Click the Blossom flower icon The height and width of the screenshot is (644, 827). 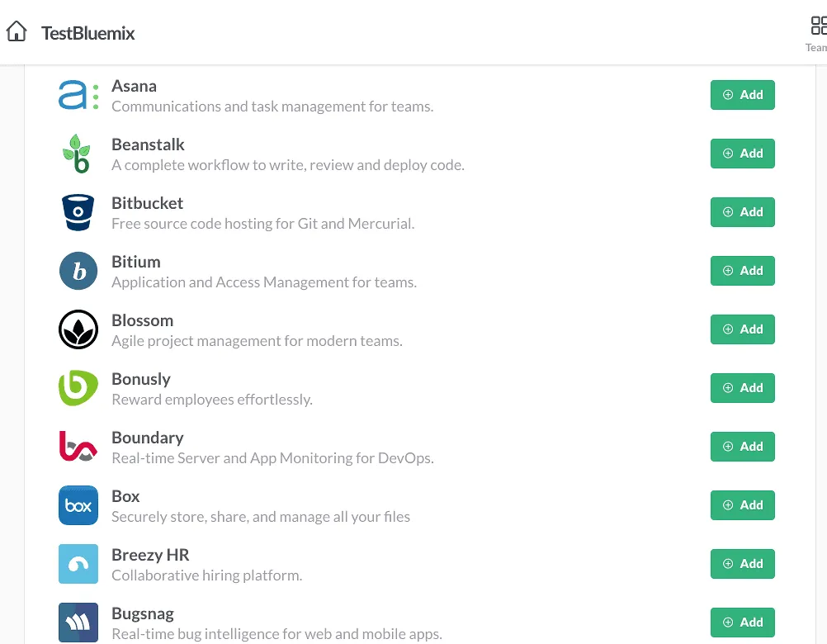(78, 329)
